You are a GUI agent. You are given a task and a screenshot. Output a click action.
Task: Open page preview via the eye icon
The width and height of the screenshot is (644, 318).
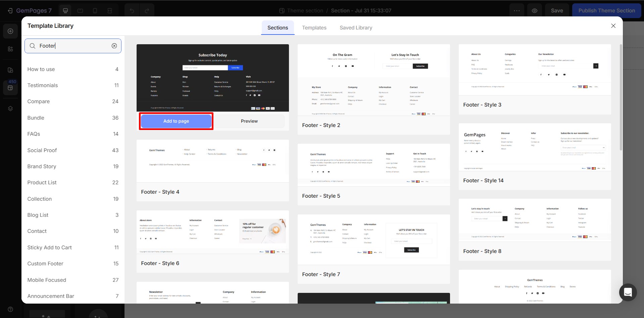(534, 10)
